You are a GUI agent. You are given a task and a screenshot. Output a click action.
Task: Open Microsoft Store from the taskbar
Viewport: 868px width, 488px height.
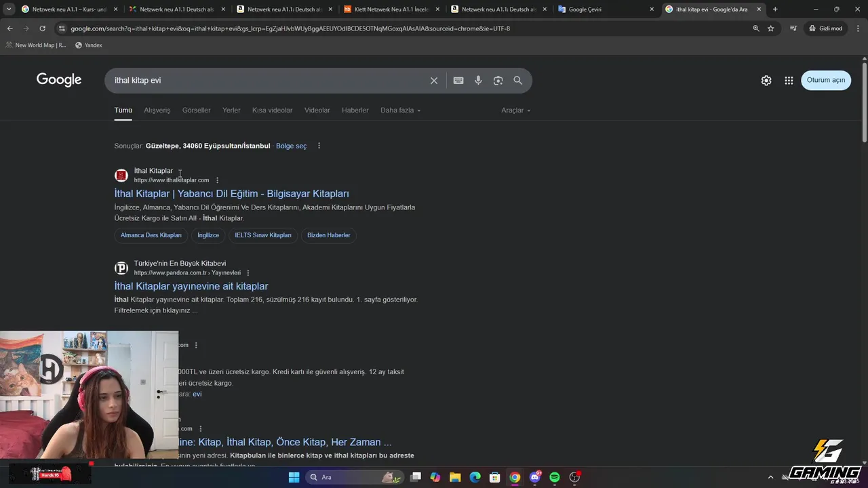click(495, 477)
